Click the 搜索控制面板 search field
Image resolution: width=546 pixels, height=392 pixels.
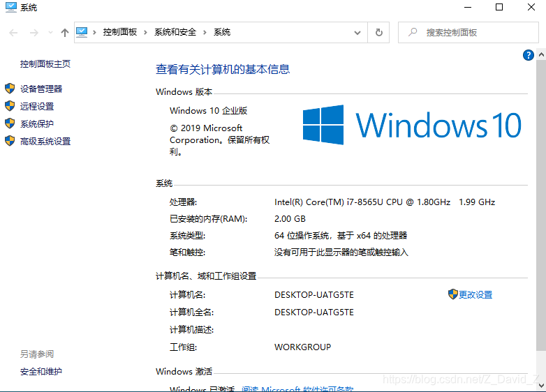(468, 33)
